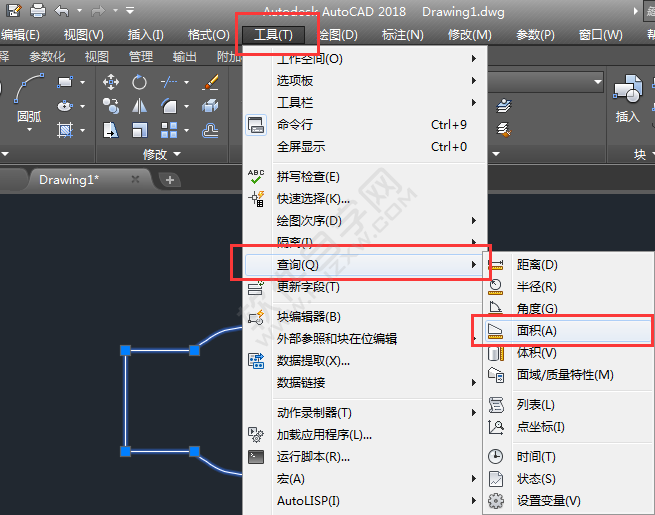
Task: Select the Offset tool icon
Action: pyautogui.click(x=210, y=130)
